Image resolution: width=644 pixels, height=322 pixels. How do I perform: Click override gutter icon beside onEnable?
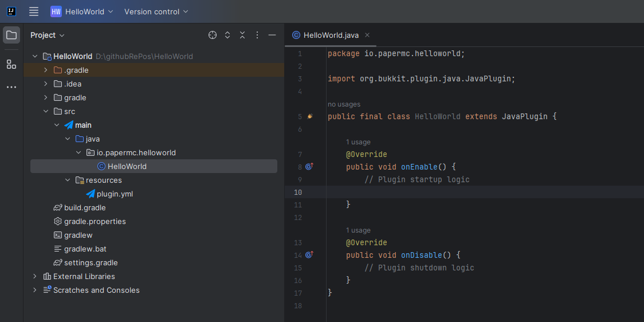(309, 167)
